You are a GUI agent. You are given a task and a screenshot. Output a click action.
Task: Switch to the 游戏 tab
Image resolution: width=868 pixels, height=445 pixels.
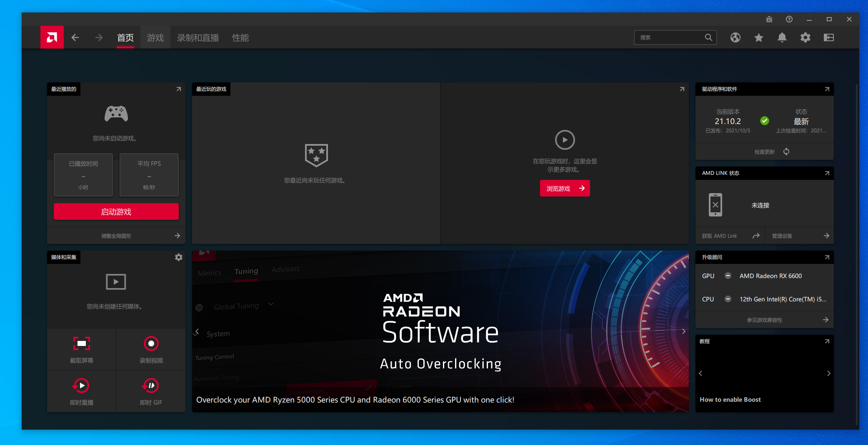[155, 37]
